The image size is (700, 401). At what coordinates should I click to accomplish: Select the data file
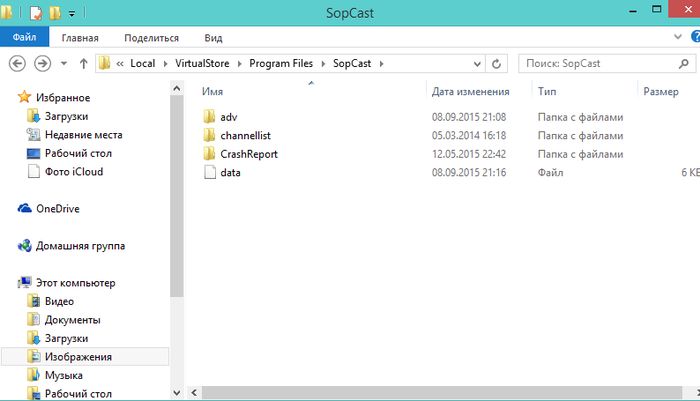coord(230,173)
